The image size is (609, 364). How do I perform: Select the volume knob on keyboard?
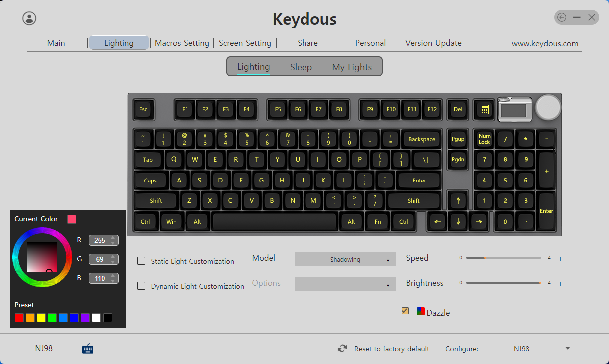[x=548, y=107]
